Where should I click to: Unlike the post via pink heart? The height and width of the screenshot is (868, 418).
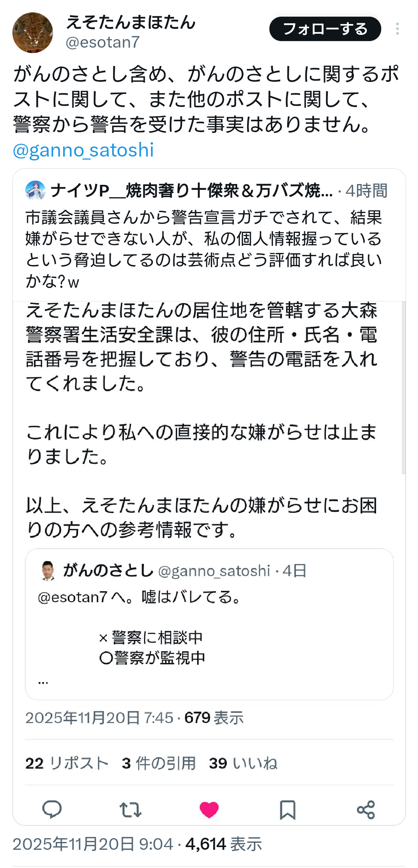click(209, 809)
